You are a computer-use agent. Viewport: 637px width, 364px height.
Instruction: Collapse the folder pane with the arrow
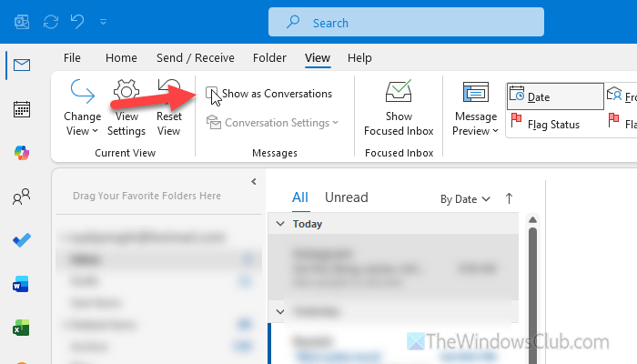click(x=254, y=182)
